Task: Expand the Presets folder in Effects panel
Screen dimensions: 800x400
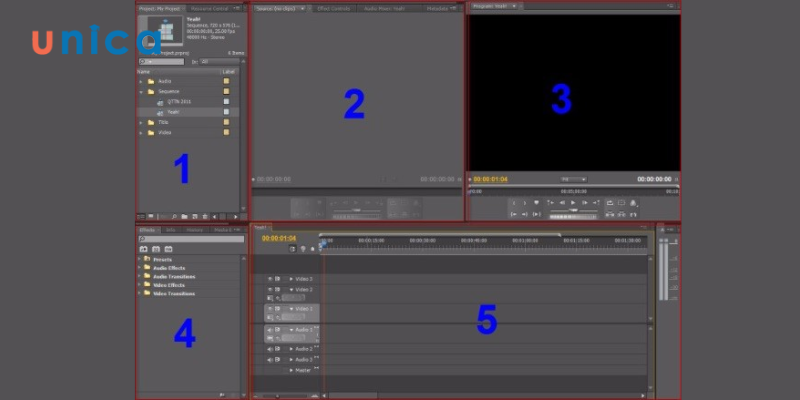Action: (x=139, y=259)
